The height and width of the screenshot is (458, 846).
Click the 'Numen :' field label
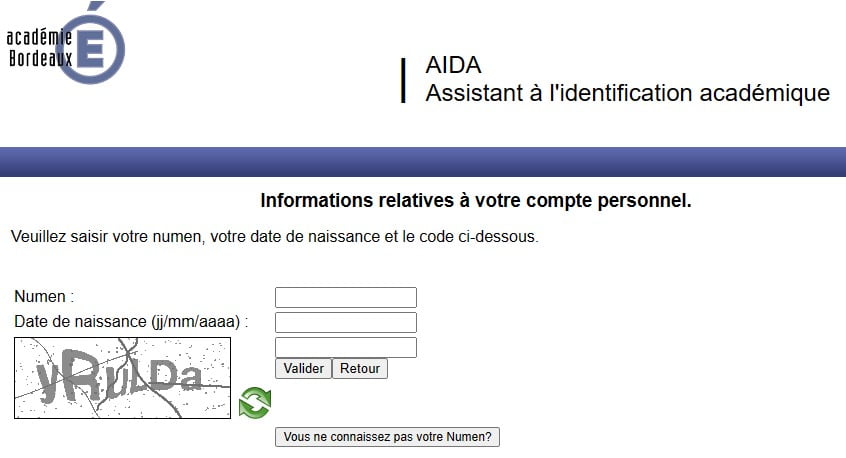click(44, 297)
